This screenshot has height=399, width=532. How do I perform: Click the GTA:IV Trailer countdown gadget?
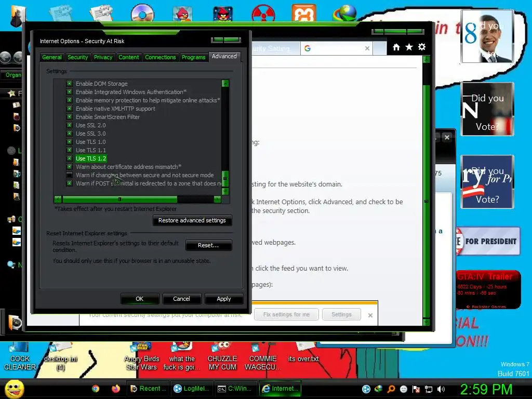487,289
